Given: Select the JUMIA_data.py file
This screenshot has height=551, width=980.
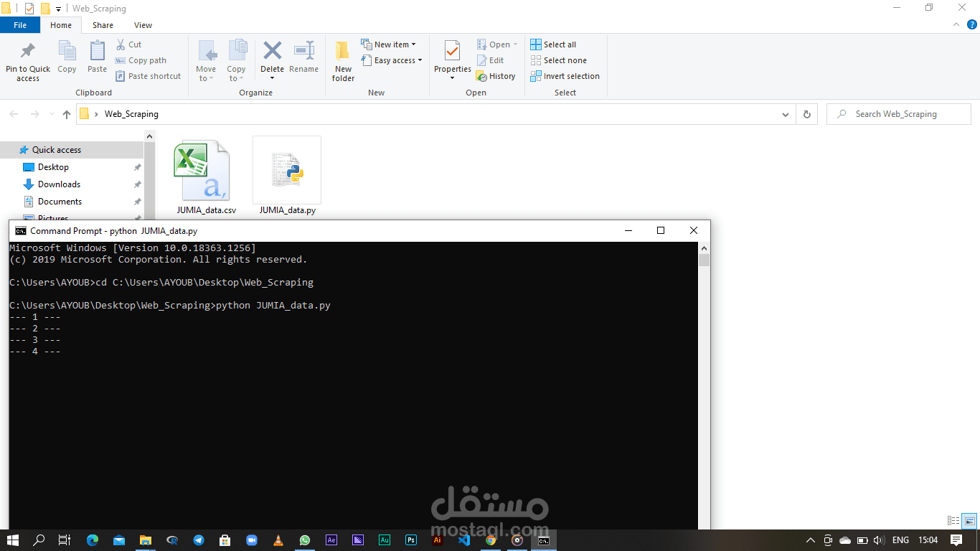Looking at the screenshot, I should click(287, 176).
